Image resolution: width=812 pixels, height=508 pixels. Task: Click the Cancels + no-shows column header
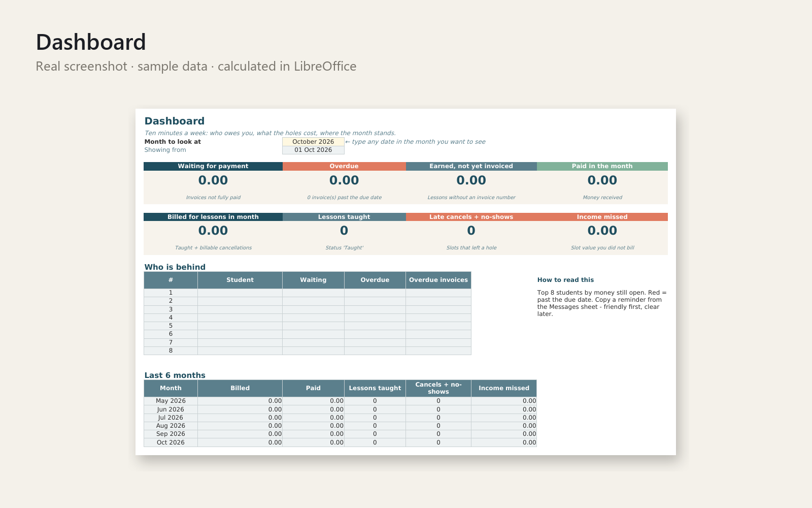pos(438,388)
